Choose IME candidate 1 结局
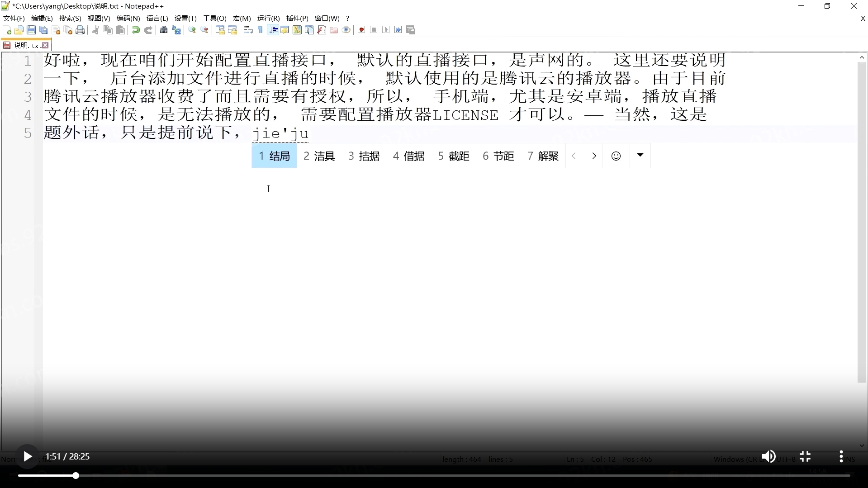 click(274, 156)
